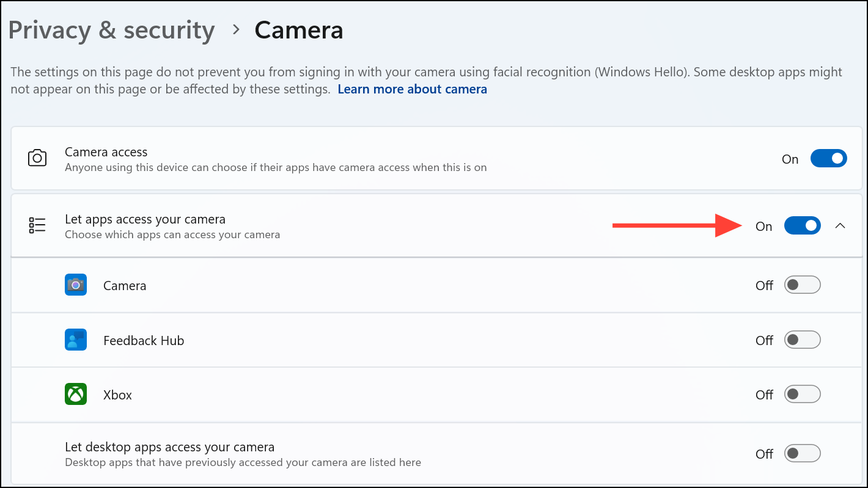
Task: Click the Xbox app icon
Action: point(76,394)
